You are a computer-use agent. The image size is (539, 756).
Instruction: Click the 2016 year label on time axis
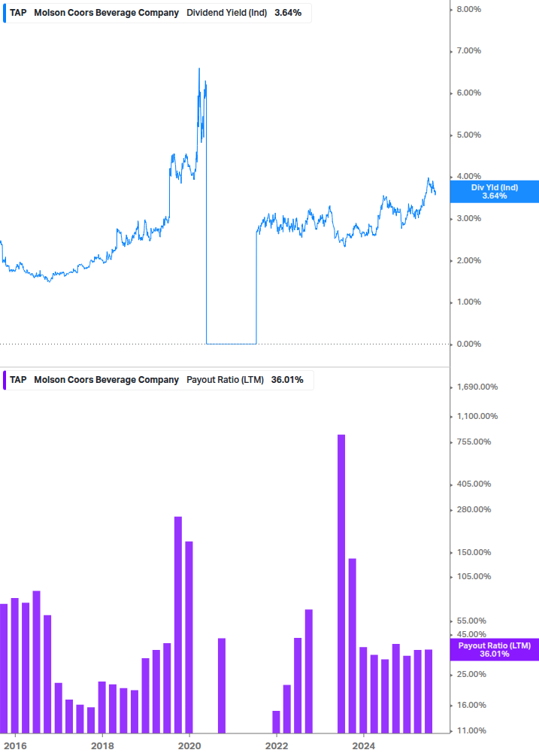[x=16, y=746]
